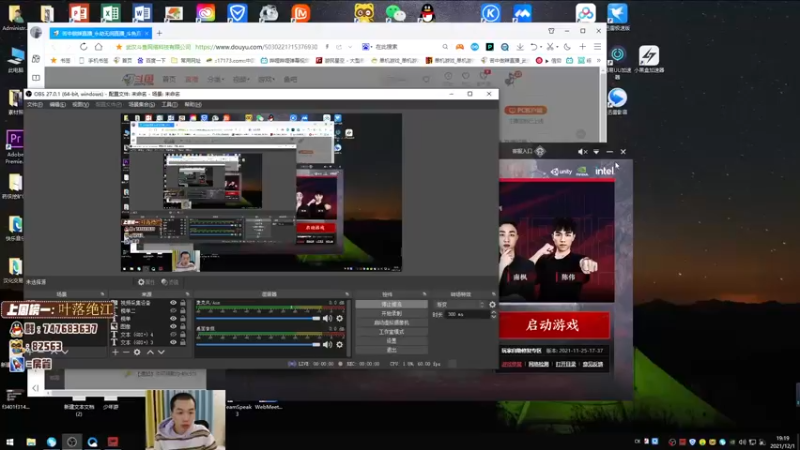Image resolution: width=800 pixels, height=450 pixels.
Task: Click 工作室模式 studio mode button
Action: pyautogui.click(x=391, y=332)
